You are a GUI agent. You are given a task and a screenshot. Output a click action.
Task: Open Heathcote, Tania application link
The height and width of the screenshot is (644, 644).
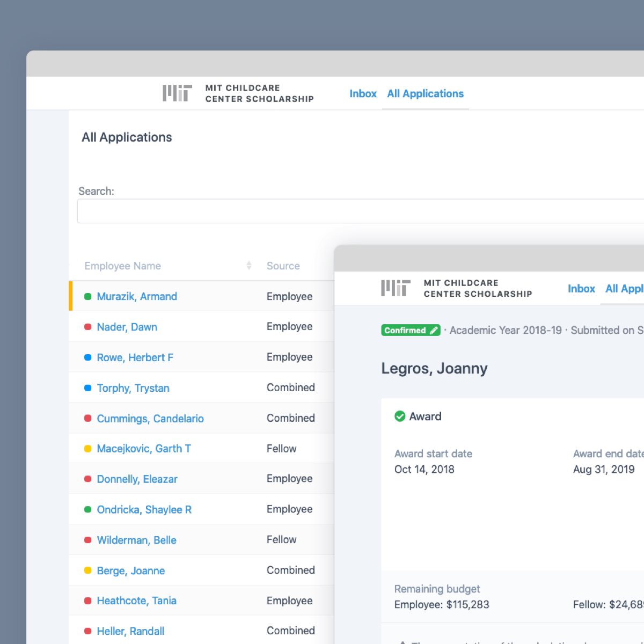click(x=136, y=601)
